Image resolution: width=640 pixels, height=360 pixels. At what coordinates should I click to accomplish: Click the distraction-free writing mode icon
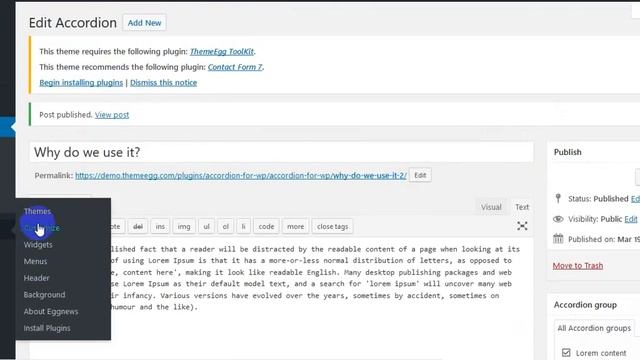[522, 226]
